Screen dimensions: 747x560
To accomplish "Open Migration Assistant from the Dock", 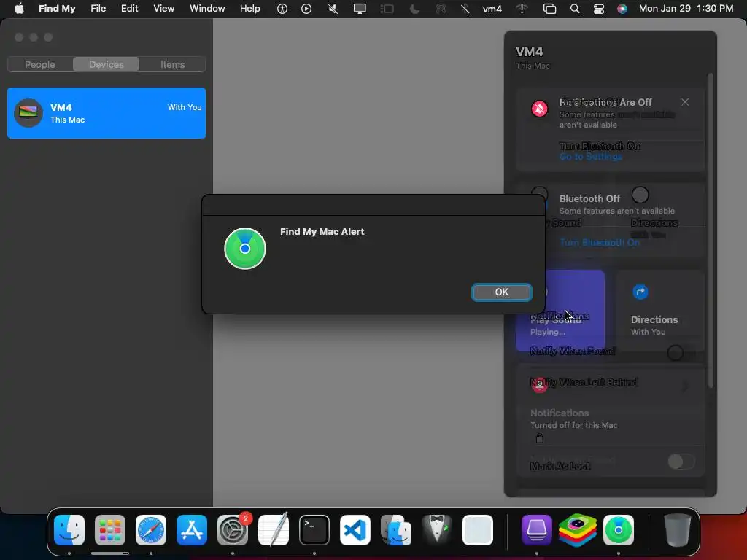I will point(396,530).
